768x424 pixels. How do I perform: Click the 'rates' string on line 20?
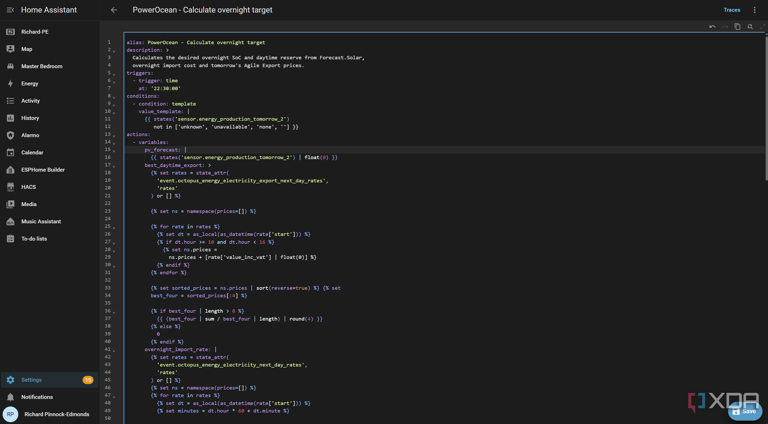[167, 188]
